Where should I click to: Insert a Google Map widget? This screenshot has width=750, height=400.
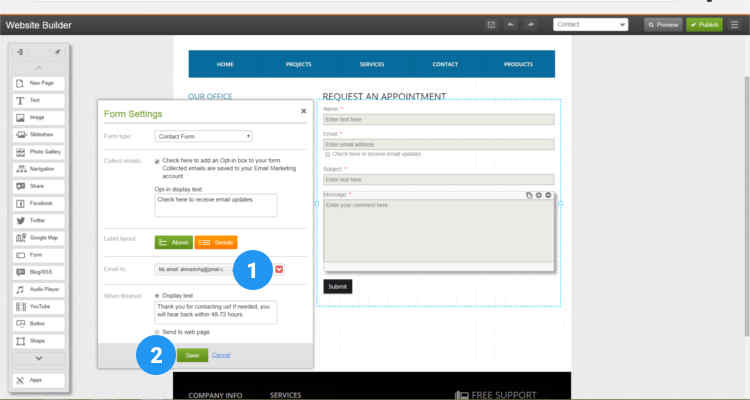tap(39, 238)
